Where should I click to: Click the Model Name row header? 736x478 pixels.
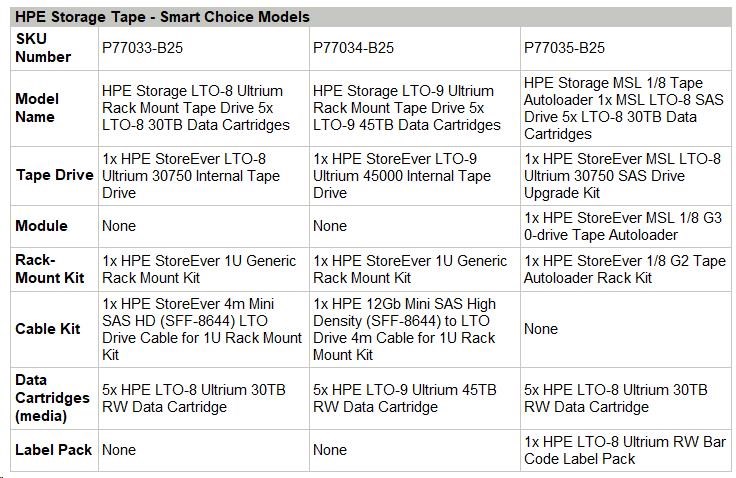[37, 108]
